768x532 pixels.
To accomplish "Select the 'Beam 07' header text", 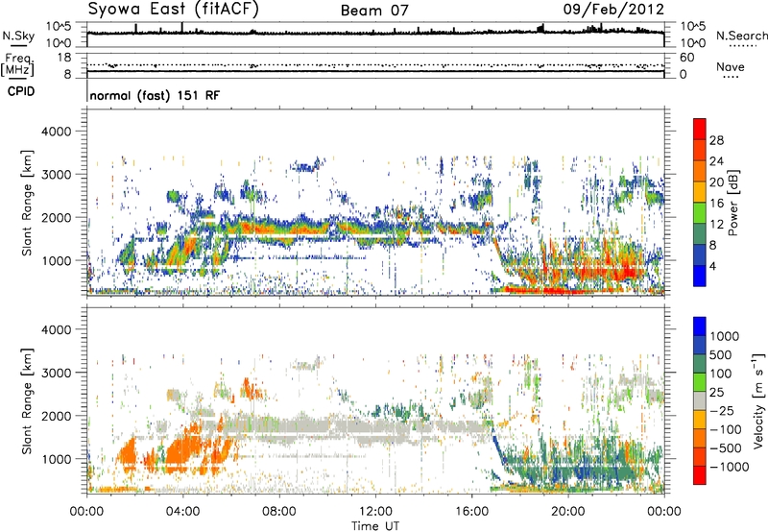I will pos(374,11).
